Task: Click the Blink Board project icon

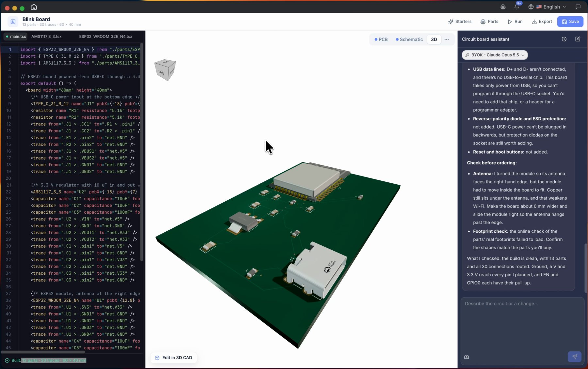Action: 13,22
